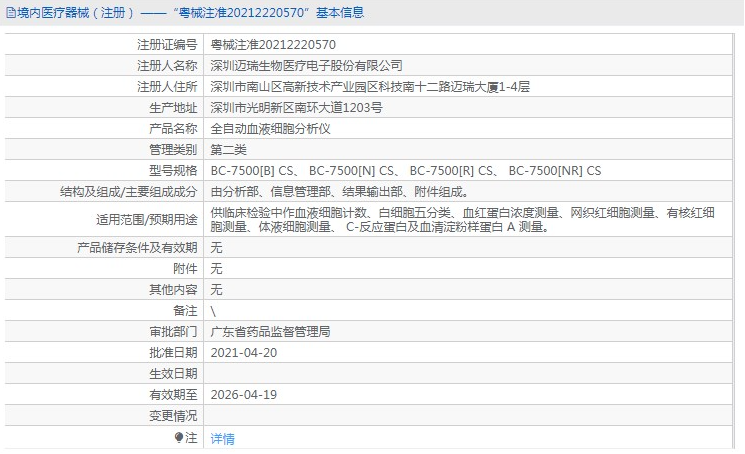Click the 适用范围/预期用途 label
Image resolution: width=745 pixels, height=454 pixels.
pyautogui.click(x=146, y=219)
